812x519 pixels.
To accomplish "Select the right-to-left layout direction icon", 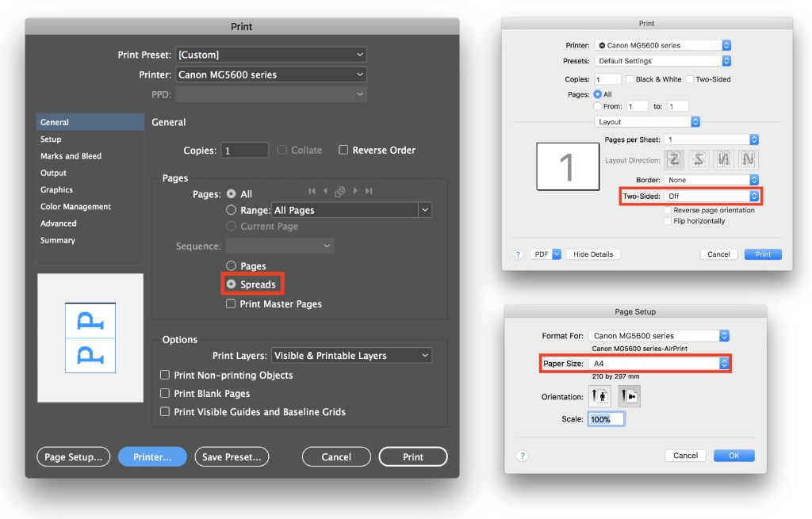I will click(699, 160).
